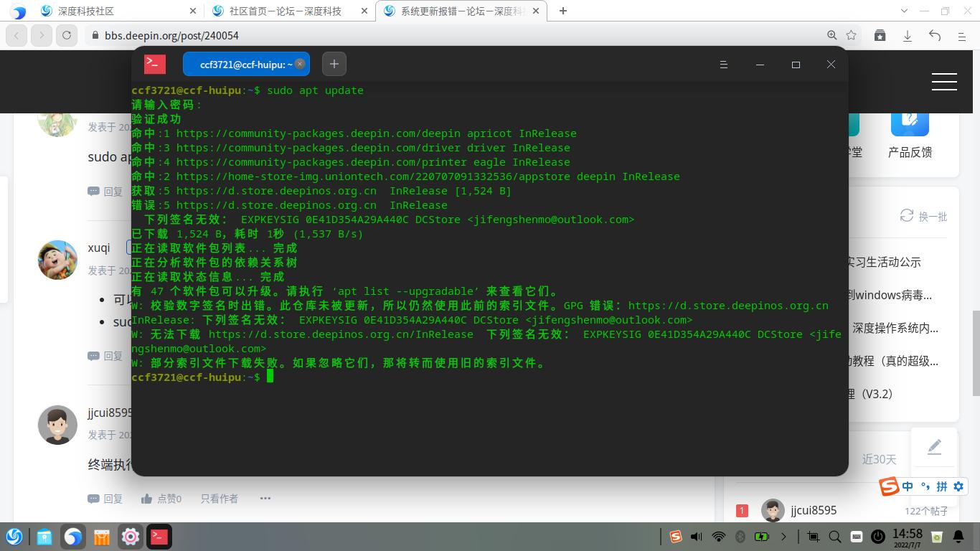This screenshot has height=551, width=980.
Task: Open the terminal's hamburger menu
Action: (723, 64)
